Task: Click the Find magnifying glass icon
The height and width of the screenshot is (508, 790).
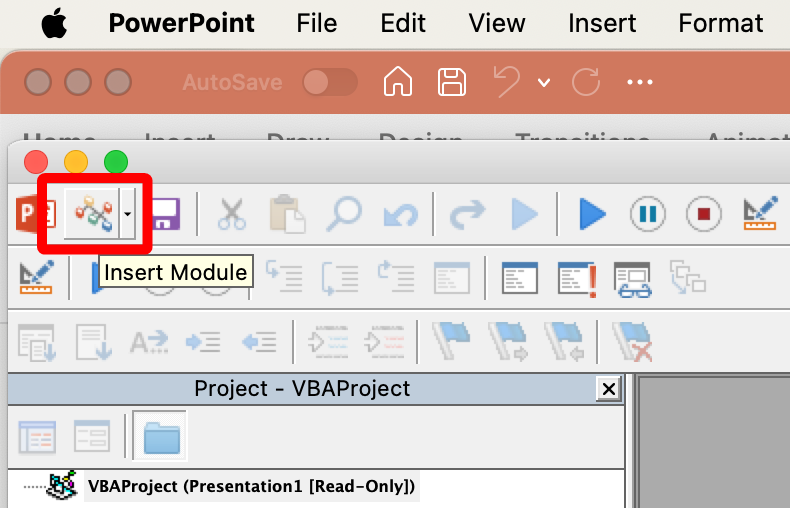Action: (x=345, y=213)
